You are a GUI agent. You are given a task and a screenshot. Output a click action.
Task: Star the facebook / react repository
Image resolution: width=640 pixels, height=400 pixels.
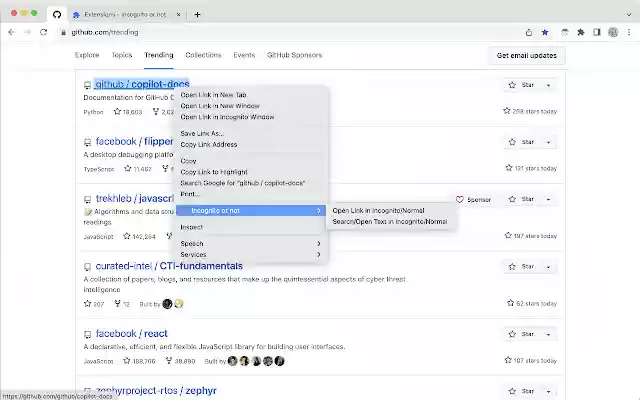tap(521, 334)
